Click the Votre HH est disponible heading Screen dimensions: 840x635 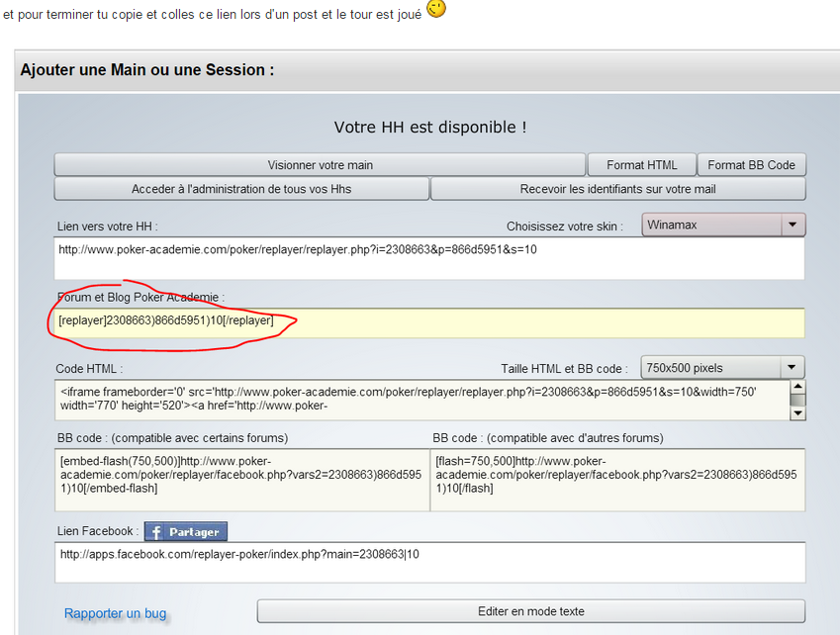tap(430, 128)
